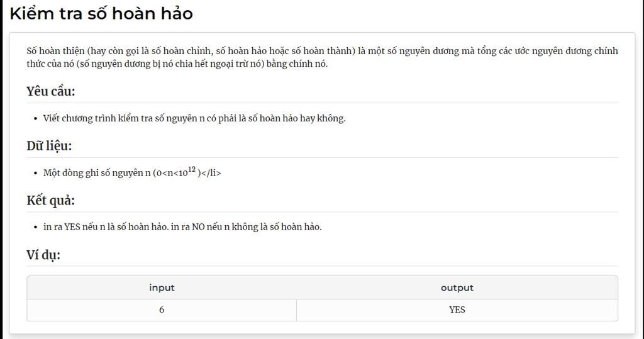This screenshot has width=644, height=339.
Task: Click the "(0<n<10" constraint text
Action: click(x=170, y=173)
